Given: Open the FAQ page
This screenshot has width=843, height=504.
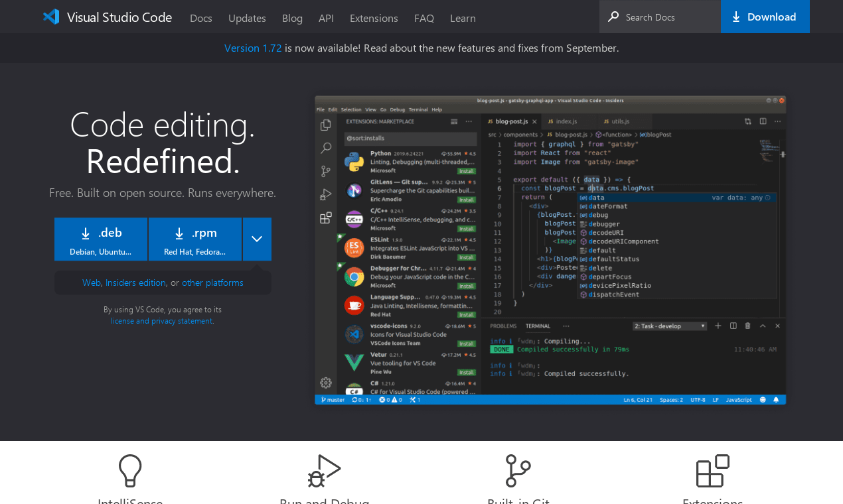Looking at the screenshot, I should [x=424, y=18].
